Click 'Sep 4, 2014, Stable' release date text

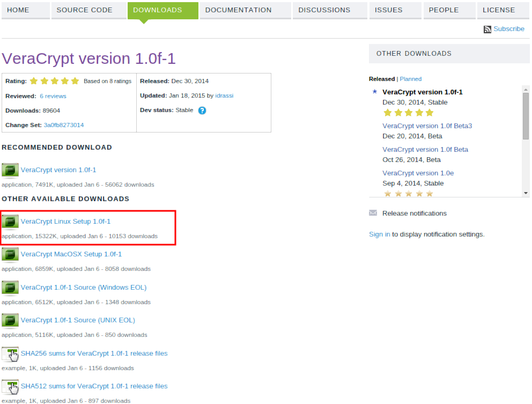(x=413, y=183)
